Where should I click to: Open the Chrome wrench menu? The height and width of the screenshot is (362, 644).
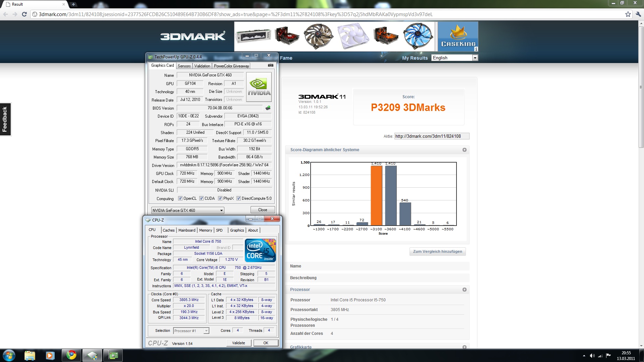pyautogui.click(x=638, y=14)
